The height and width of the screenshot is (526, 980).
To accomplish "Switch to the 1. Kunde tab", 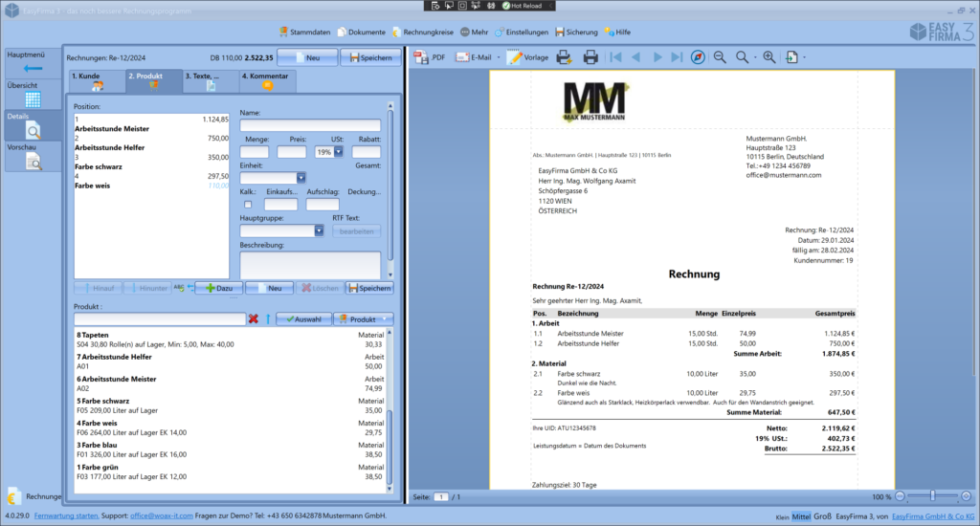I will [x=93, y=80].
